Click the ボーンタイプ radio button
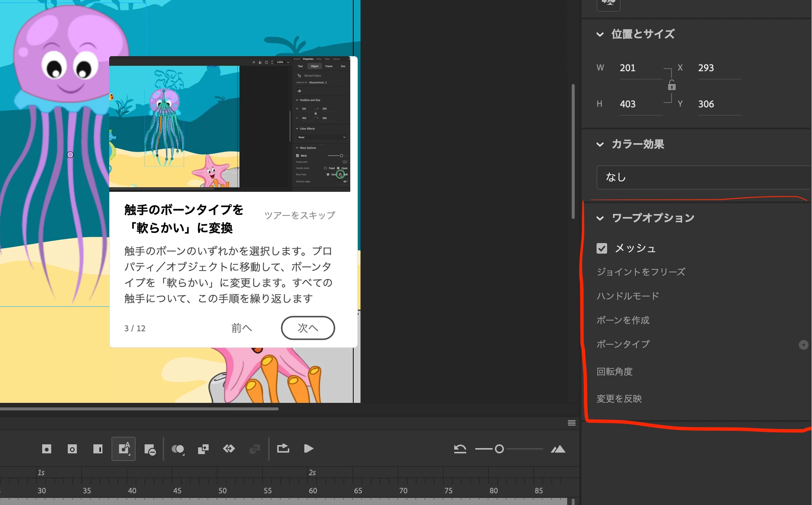This screenshot has height=505, width=812. click(803, 345)
